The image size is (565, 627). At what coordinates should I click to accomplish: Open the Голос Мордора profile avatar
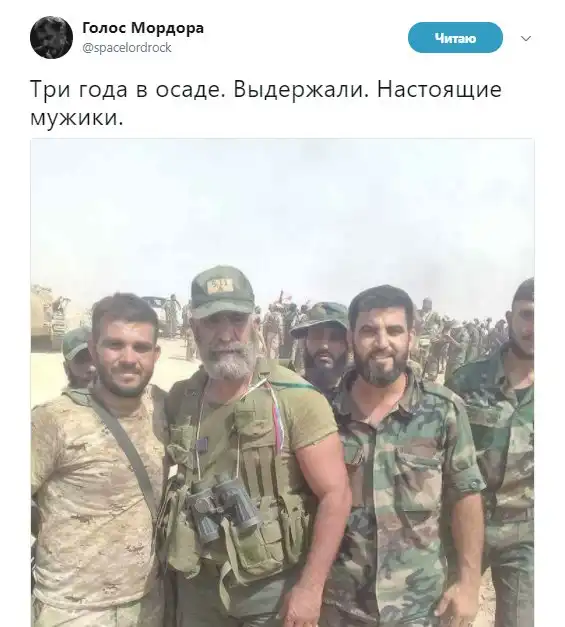point(51,38)
